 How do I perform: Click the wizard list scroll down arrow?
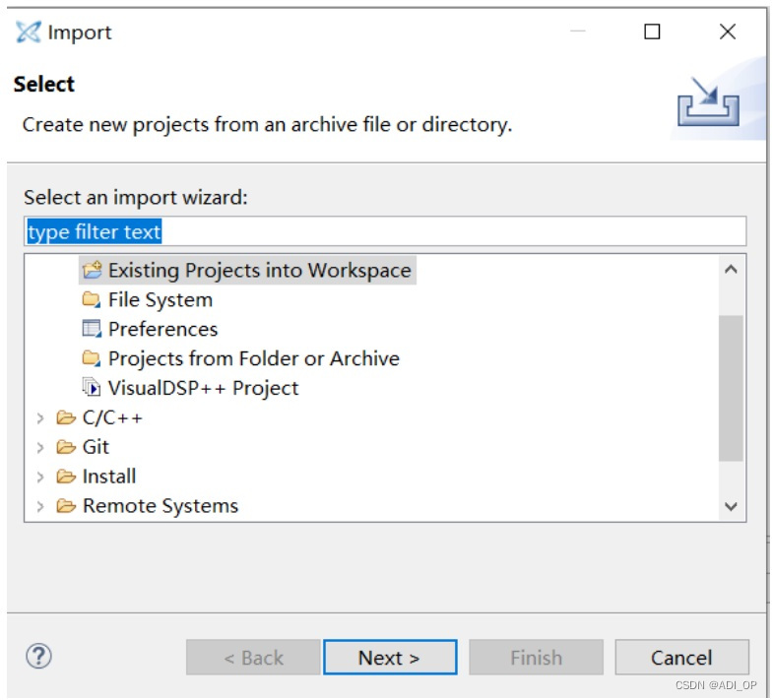(731, 506)
